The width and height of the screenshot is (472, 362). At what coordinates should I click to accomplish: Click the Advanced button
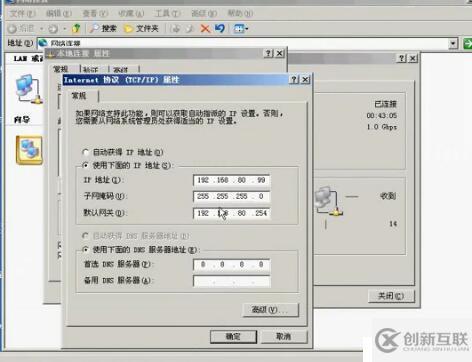click(x=271, y=310)
